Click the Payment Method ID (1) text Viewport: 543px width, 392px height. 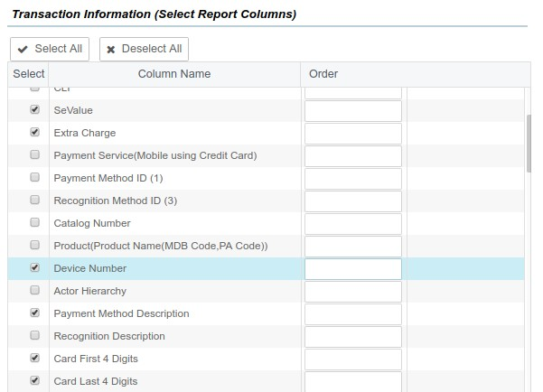pos(108,178)
